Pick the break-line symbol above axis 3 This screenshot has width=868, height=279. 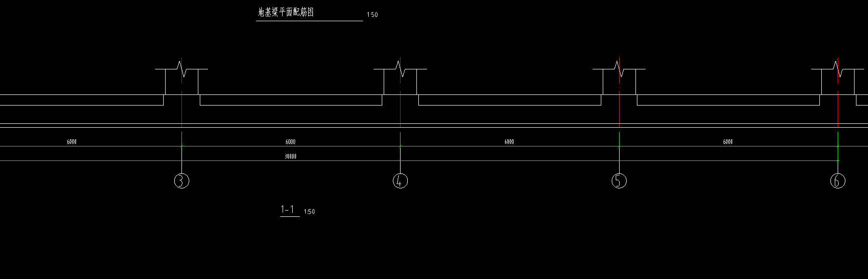click(x=181, y=69)
